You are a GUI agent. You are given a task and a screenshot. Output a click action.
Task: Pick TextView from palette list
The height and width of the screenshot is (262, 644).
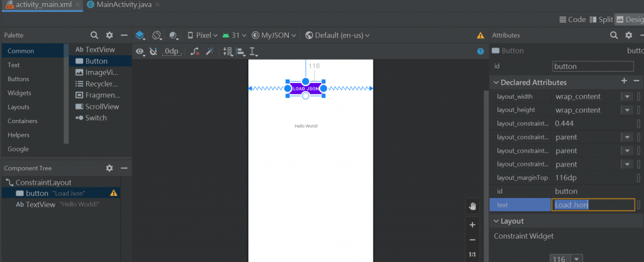point(100,50)
